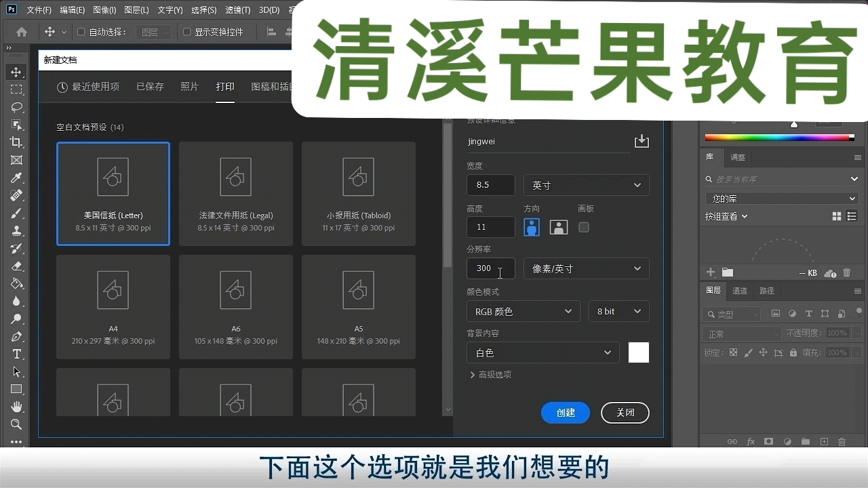Select the Lasso tool

point(16,107)
